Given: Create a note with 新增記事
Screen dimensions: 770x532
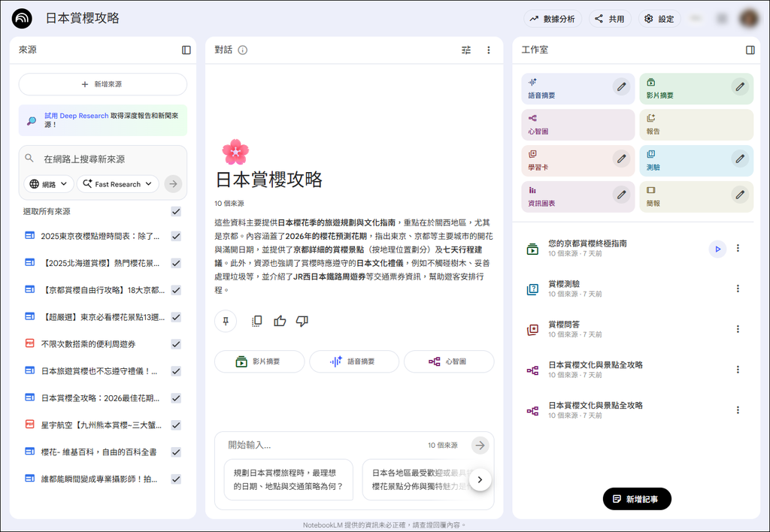Looking at the screenshot, I should pyautogui.click(x=636, y=498).
